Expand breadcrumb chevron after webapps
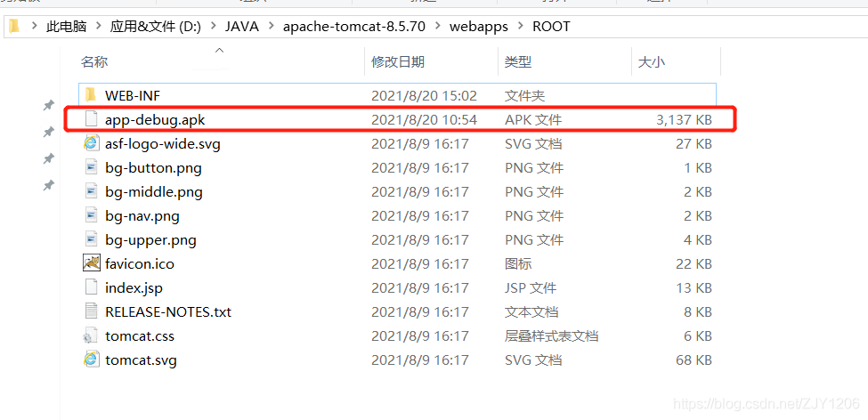 [521, 27]
